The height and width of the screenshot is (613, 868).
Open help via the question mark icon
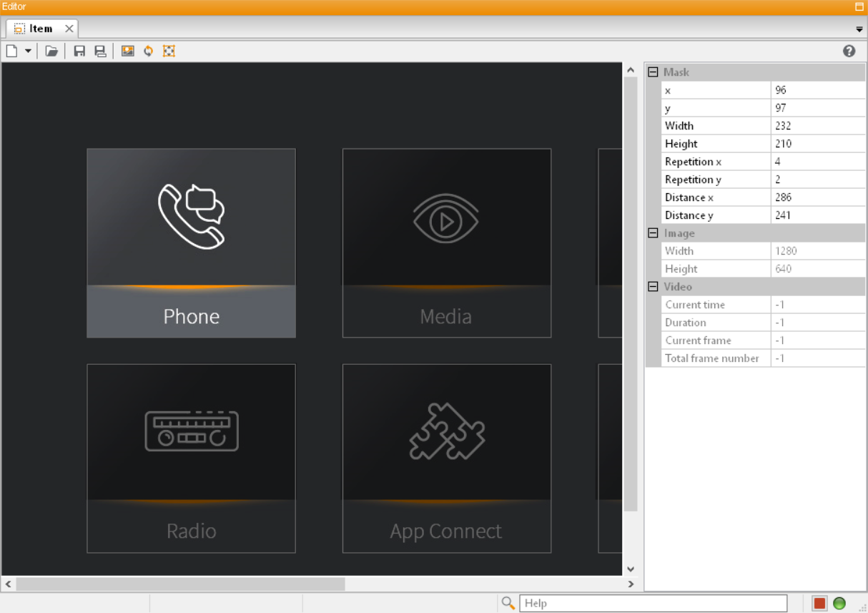[849, 51]
